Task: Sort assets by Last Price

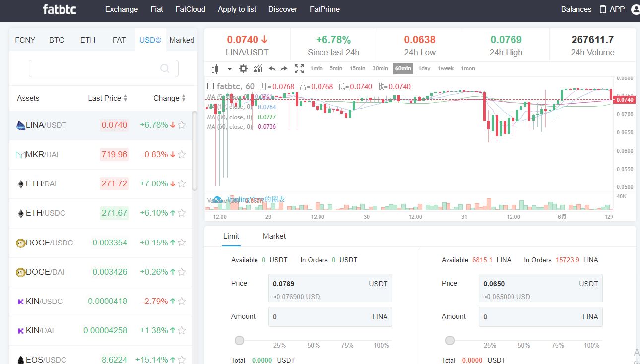Action: tap(107, 98)
